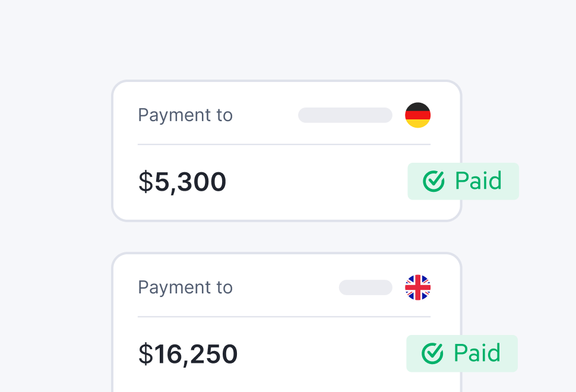
Task: Click the word Paid on the bottom card
Action: coord(477,353)
